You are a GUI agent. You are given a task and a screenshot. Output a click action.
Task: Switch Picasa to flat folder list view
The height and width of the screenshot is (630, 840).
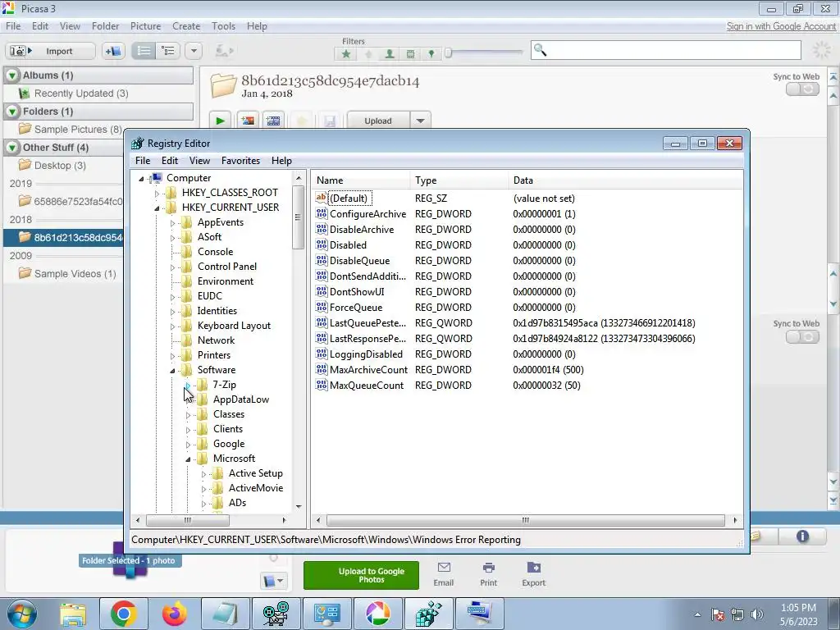[144, 51]
